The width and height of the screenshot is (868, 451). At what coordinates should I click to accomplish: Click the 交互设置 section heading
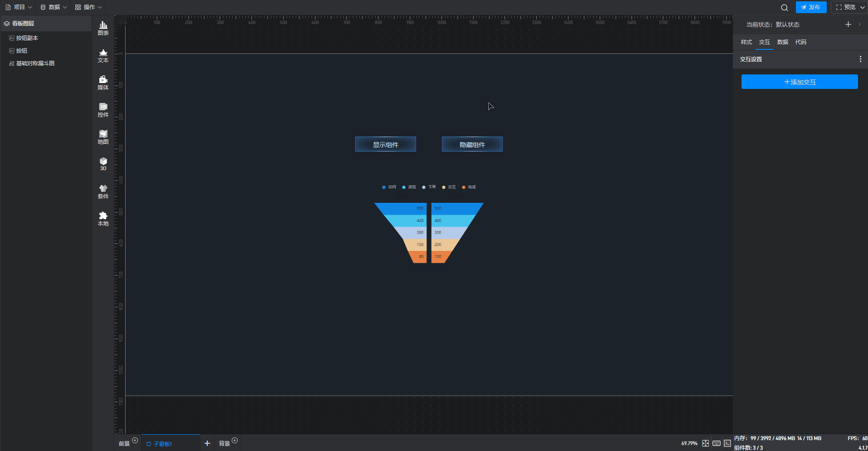pyautogui.click(x=751, y=59)
